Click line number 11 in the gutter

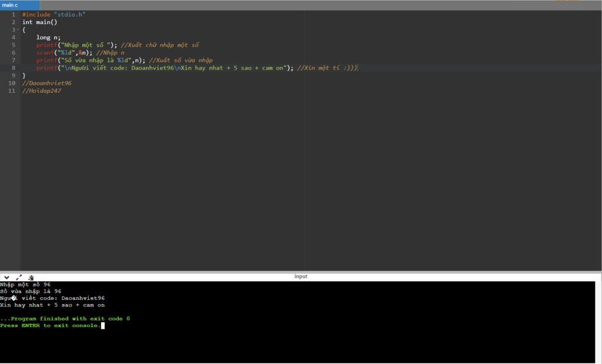[x=12, y=91]
